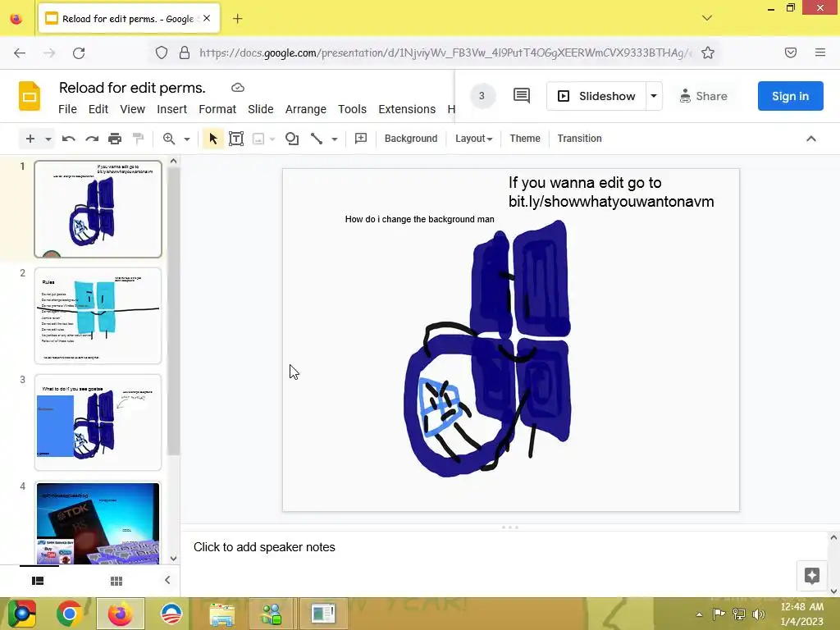This screenshot has width=840, height=630.
Task: Open the View menu
Action: click(x=132, y=109)
